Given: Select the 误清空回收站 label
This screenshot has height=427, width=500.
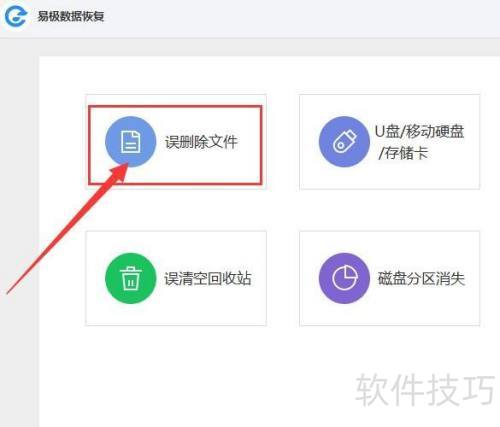Looking at the screenshot, I should point(208,279).
